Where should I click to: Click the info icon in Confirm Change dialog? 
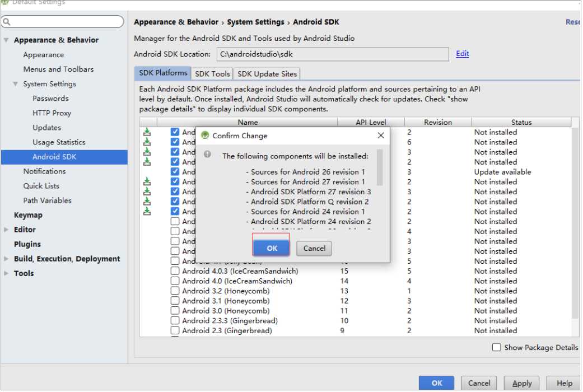pos(207,155)
